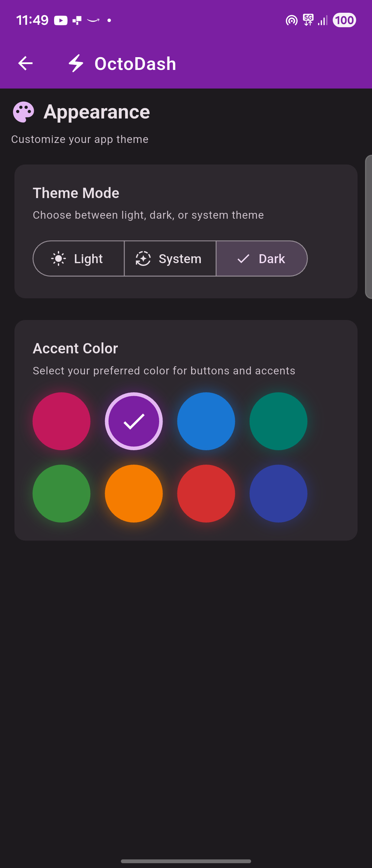Tap the checkmark on the selected purple swatch
Viewport: 372px width, 868px height.
pos(134,421)
